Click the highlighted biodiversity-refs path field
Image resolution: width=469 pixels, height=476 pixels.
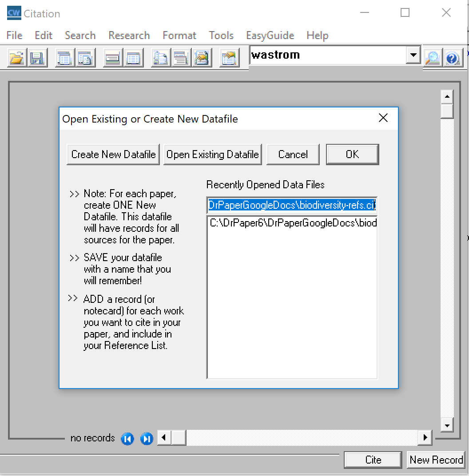292,206
